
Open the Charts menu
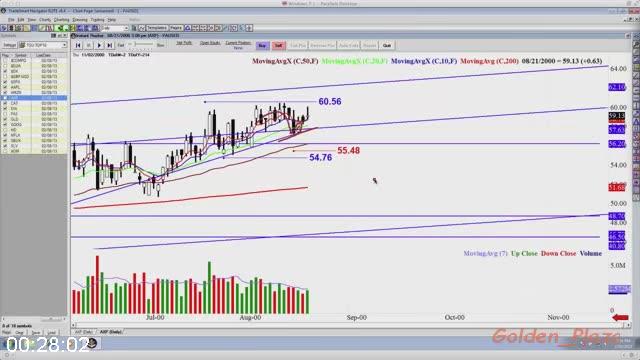tap(45, 20)
